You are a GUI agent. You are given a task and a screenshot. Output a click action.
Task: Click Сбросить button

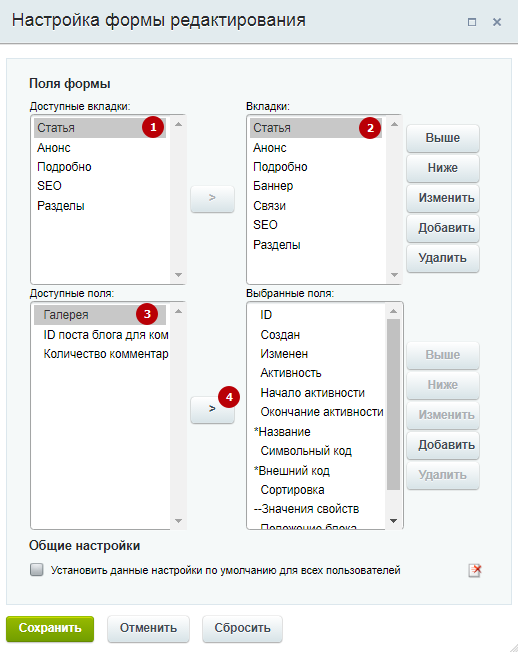pos(242,628)
